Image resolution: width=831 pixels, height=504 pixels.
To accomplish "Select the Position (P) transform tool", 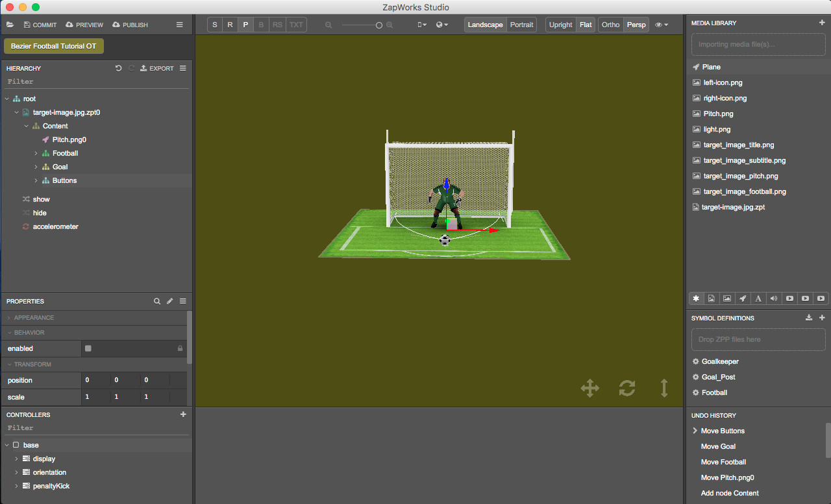I will coord(245,24).
